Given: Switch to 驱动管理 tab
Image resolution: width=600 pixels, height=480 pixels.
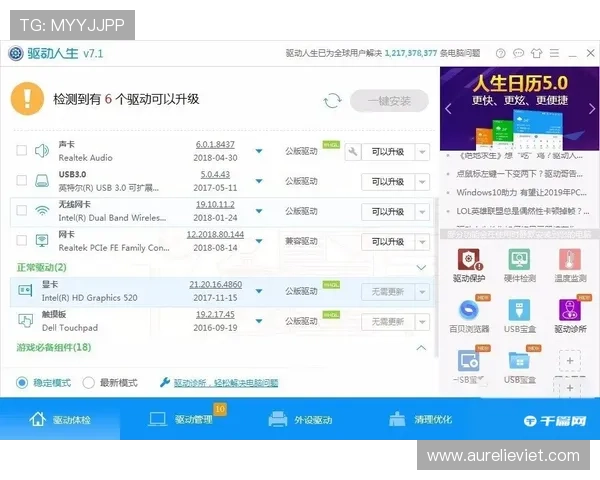Looking at the screenshot, I should pyautogui.click(x=180, y=420).
